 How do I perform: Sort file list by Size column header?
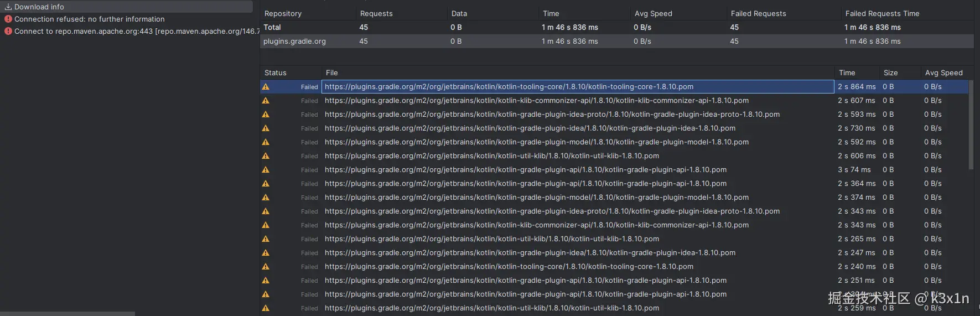pos(891,72)
